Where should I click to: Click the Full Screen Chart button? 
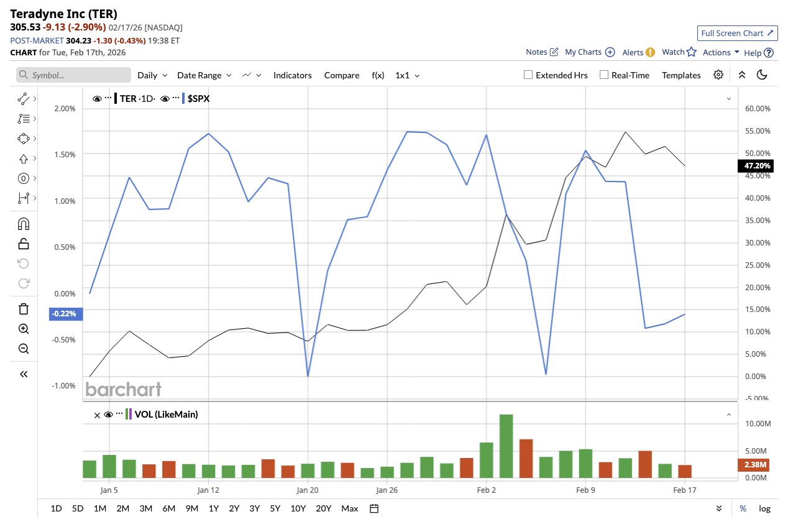coord(738,33)
